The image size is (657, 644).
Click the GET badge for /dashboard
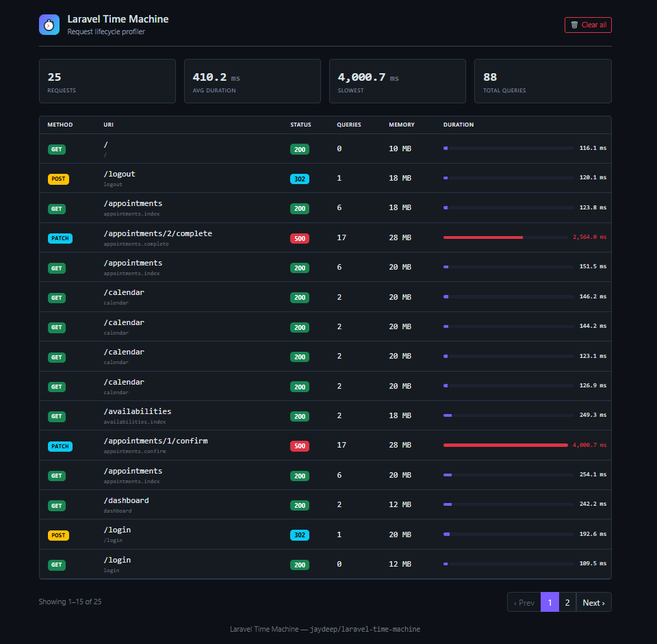(57, 506)
